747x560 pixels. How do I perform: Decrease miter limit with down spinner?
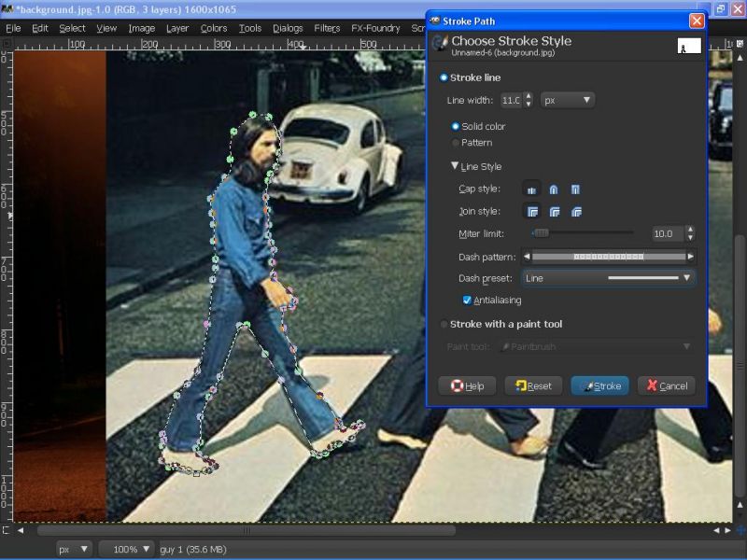690,237
